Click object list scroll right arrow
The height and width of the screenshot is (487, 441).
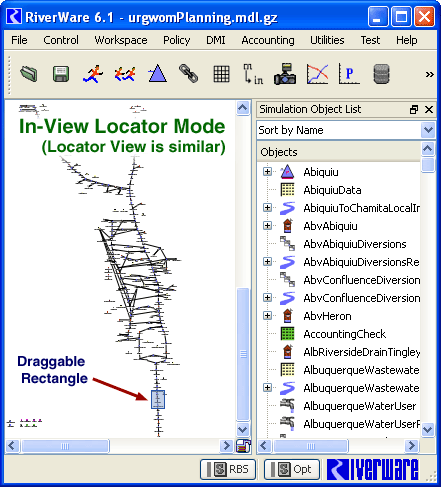click(412, 446)
